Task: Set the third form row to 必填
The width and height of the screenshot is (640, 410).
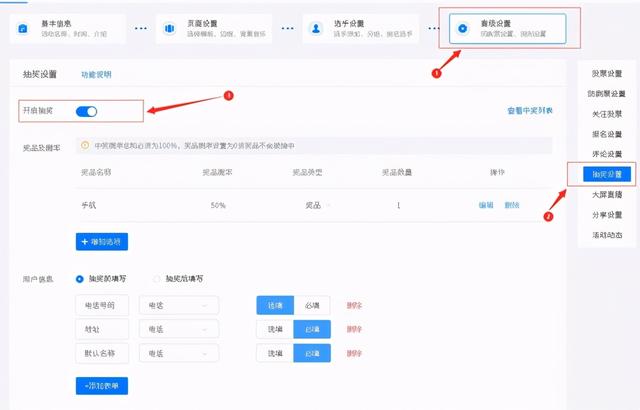Action: pyautogui.click(x=312, y=353)
